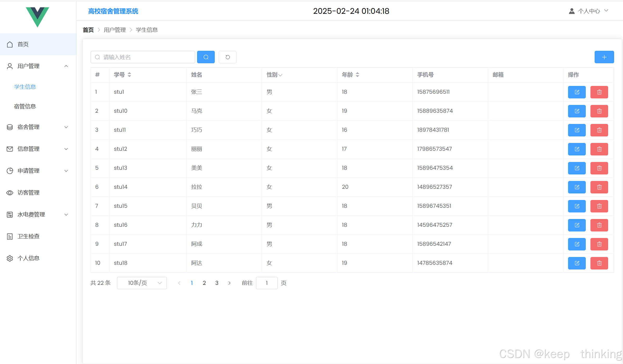
Task: Click the refresh reset icon button
Action: (x=227, y=57)
